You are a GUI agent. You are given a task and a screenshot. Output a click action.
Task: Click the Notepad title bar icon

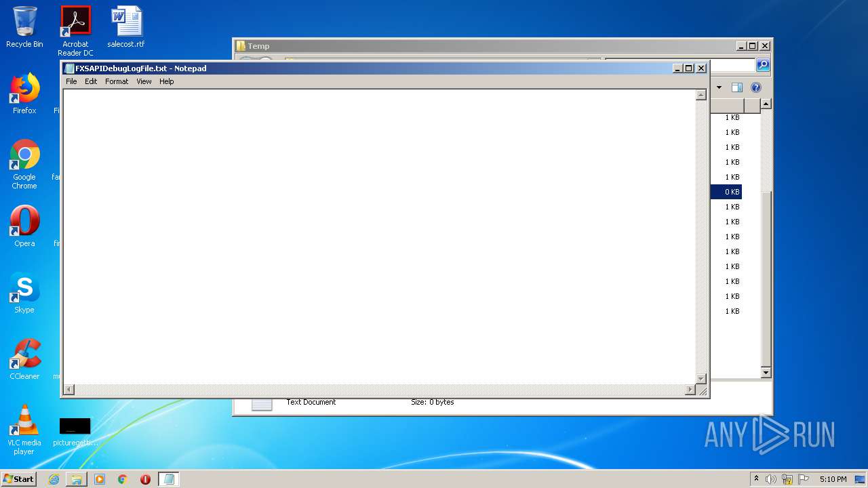tap(69, 68)
